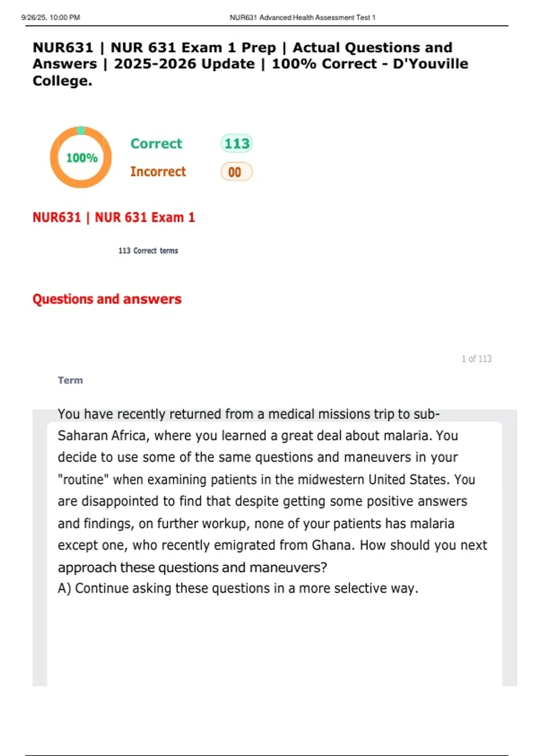Click the green 113 correct count badge
Viewport: 534px width, 756px height.
pos(236,143)
